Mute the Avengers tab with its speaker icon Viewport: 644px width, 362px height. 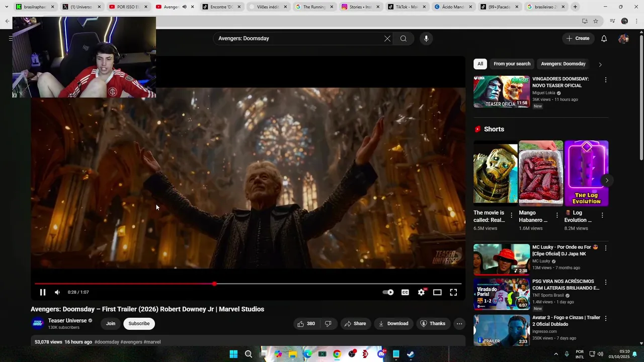point(184,7)
